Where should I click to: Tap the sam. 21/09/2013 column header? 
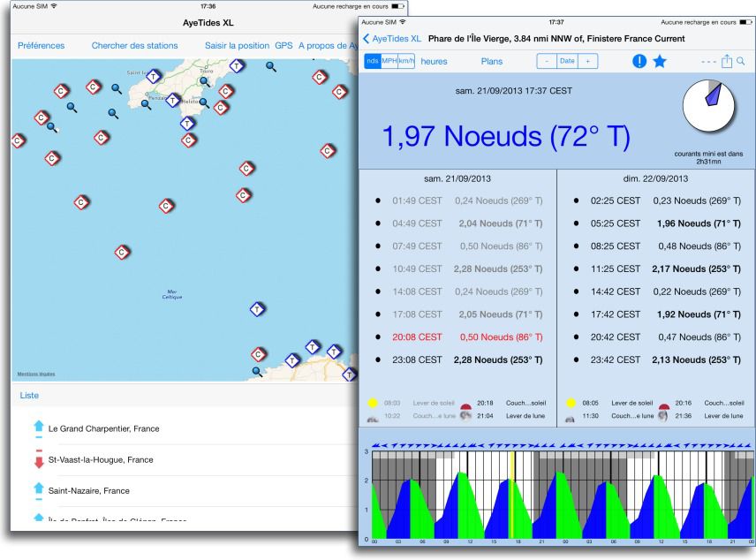(457, 178)
